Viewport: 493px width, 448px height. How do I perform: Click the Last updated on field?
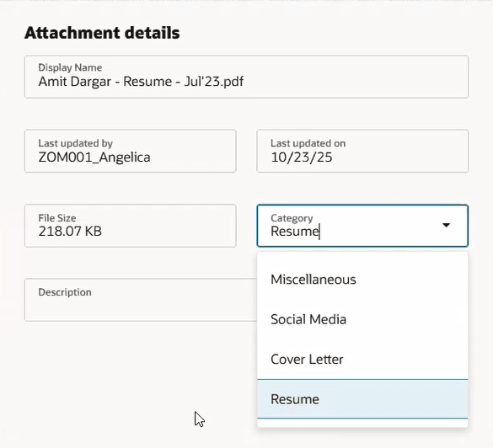[362, 151]
